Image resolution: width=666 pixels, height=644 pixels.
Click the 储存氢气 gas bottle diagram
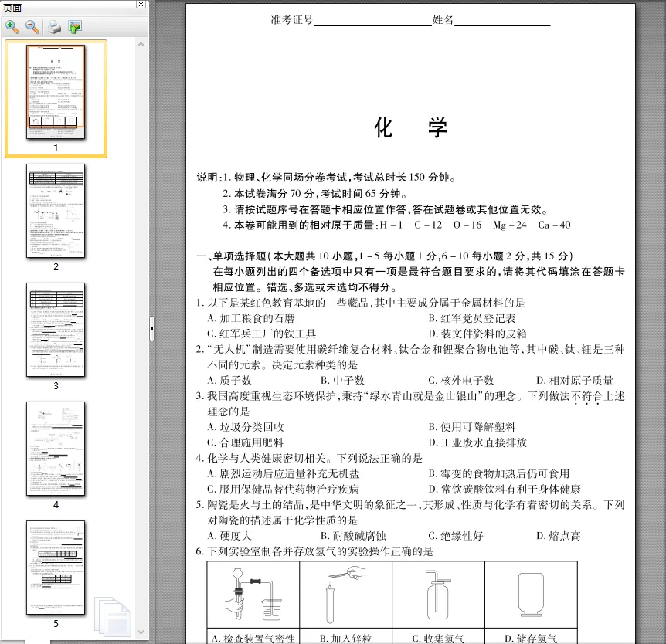531,593
